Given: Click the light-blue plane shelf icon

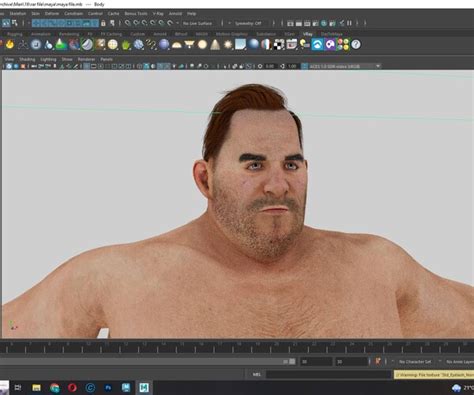Looking at the screenshot, I should coord(240,44).
